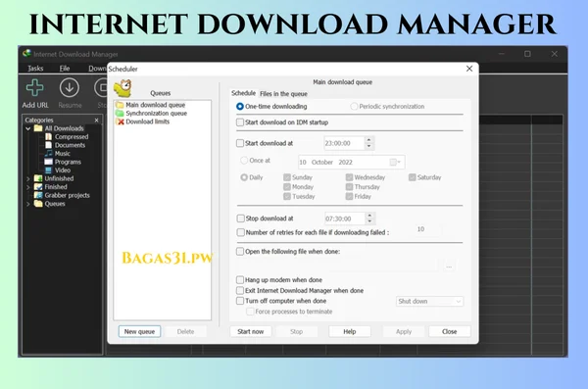Enable Start download on IDM startup

(x=240, y=122)
